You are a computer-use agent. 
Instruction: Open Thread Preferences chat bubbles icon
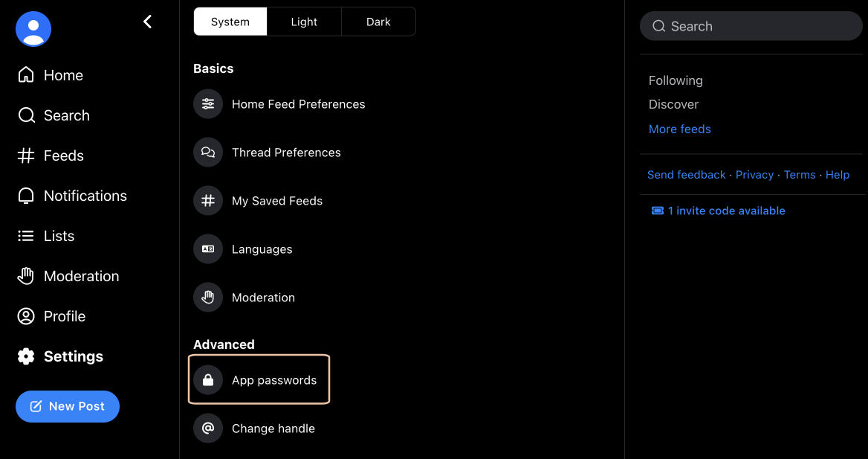(208, 153)
